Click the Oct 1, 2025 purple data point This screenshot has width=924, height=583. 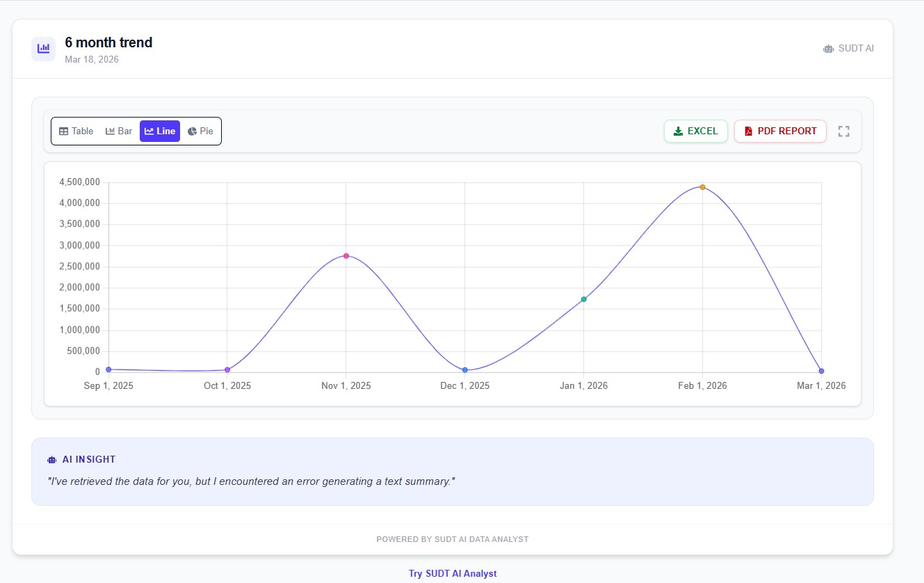(x=227, y=370)
